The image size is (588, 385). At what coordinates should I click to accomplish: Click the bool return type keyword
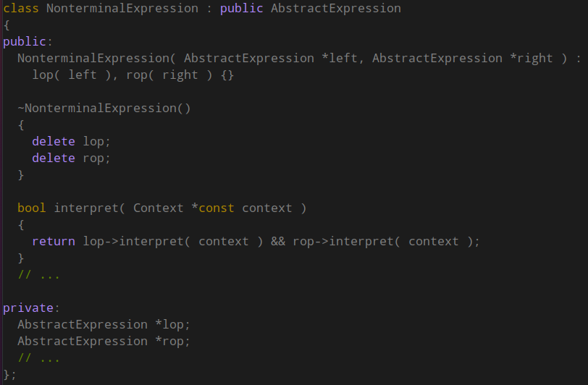click(32, 208)
